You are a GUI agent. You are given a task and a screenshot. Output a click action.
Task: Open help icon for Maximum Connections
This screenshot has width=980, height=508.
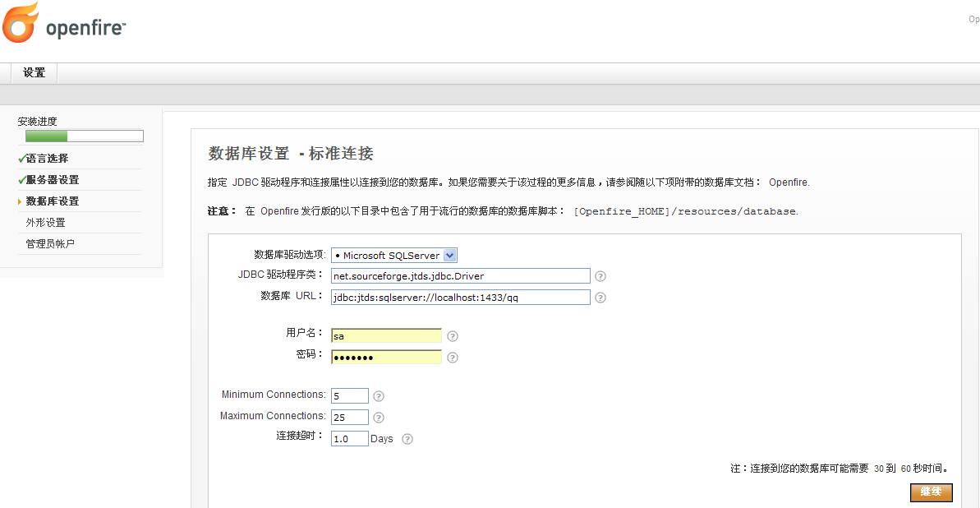pyautogui.click(x=378, y=418)
